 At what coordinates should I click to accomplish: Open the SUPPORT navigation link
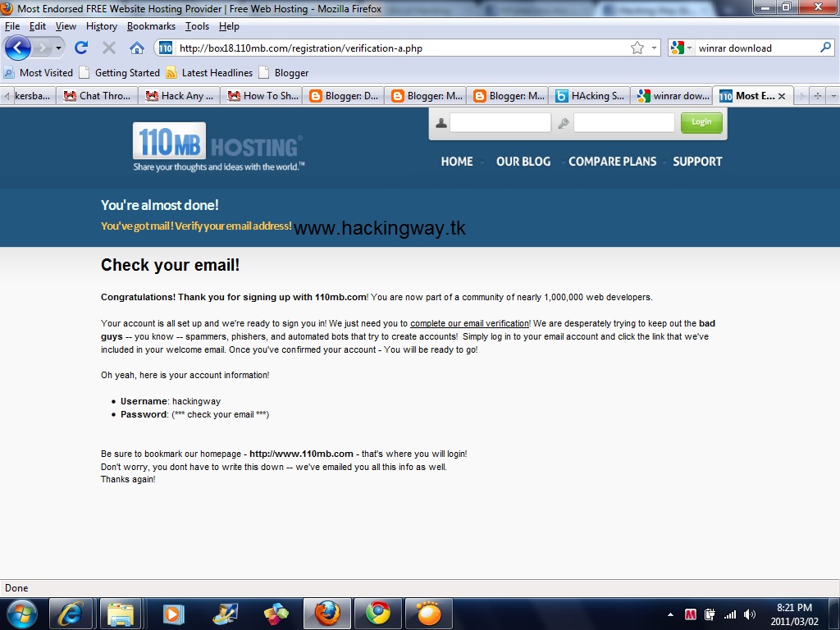697,162
